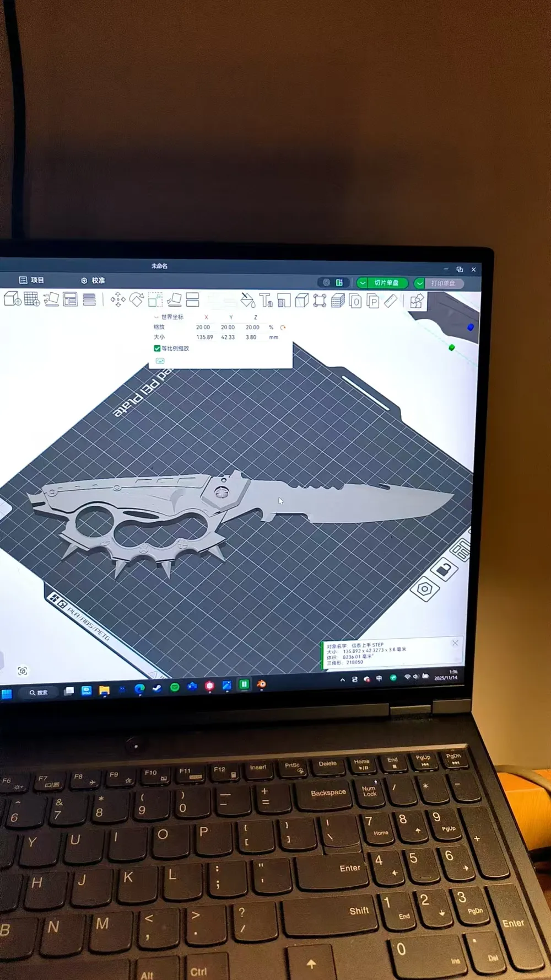Click the 切片单盘 slice plate button

tap(387, 282)
